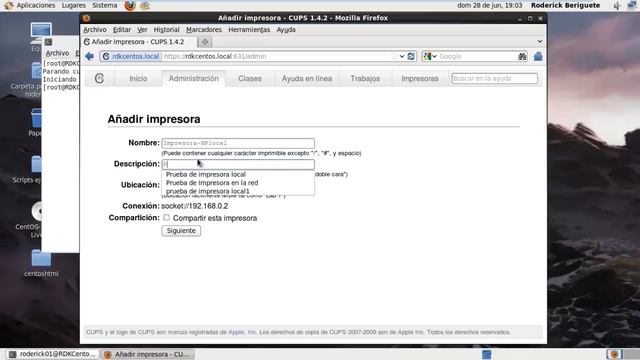Open a new tab with tab bar button
The height and width of the screenshot is (360, 640).
(204, 42)
